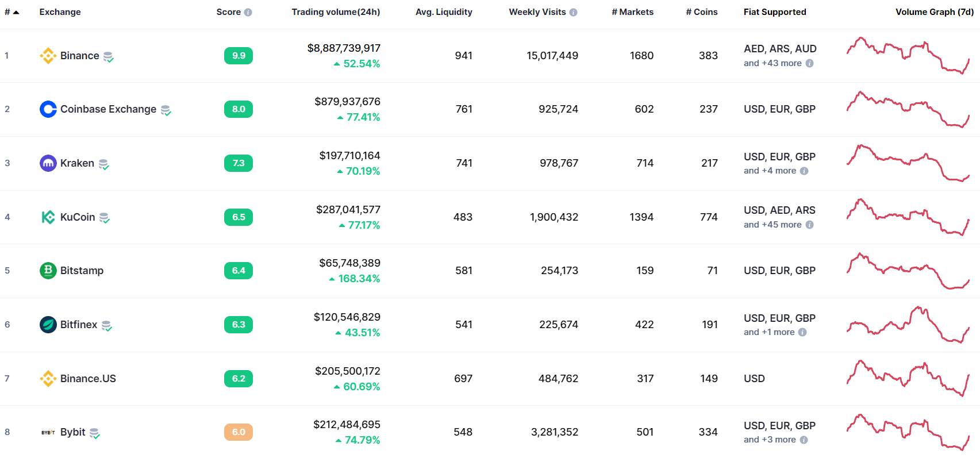Sort table by Score column header
Screen dimensions: 980x458
click(x=228, y=12)
